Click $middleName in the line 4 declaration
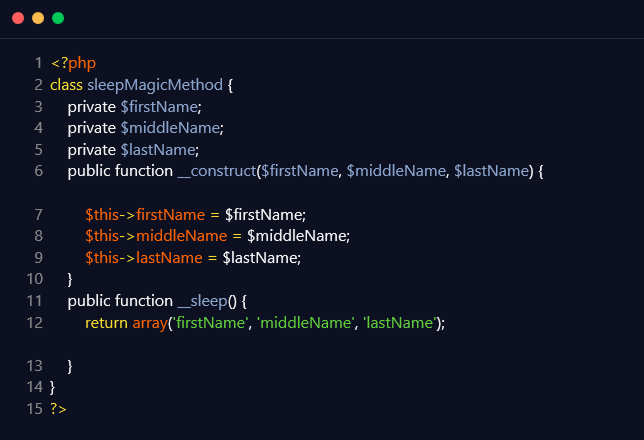This screenshot has width=644, height=440. [171, 128]
